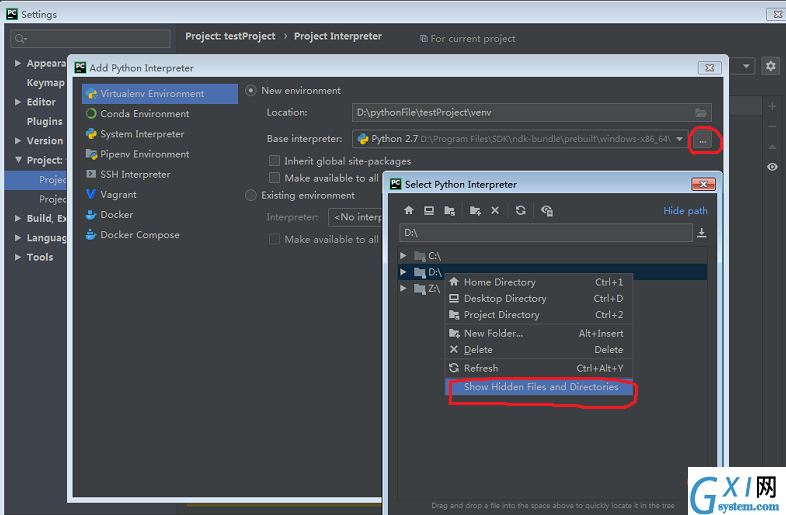Image resolution: width=786 pixels, height=515 pixels.
Task: Open the Base interpreter dropdown
Action: 679,139
